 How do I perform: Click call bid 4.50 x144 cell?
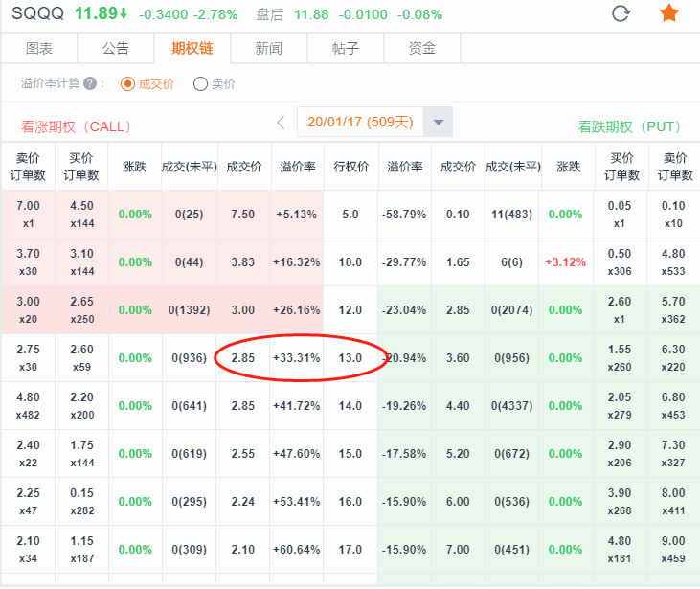point(81,215)
